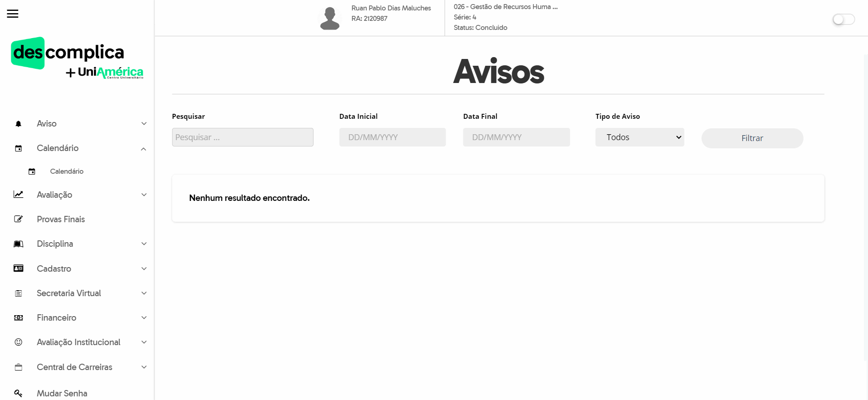Click the bell icon beside Aviso
868x400 pixels.
tap(19, 124)
